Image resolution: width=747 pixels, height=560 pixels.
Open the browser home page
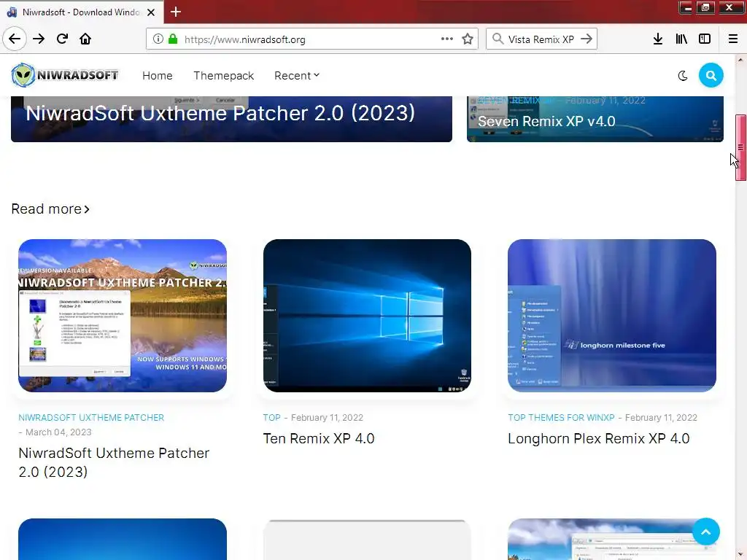pos(85,39)
